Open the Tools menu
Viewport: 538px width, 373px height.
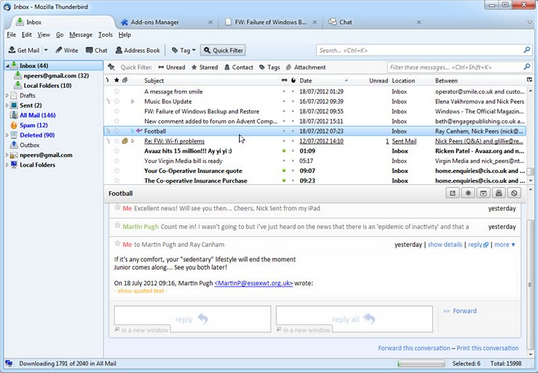105,35
